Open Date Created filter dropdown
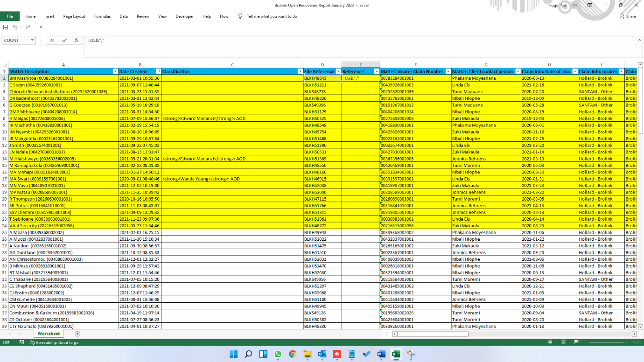 click(x=158, y=71)
